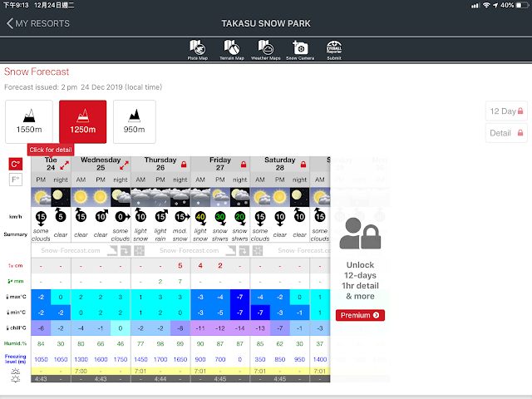
Task: Click Friday night -7 max temperature cell
Action: pos(240,297)
